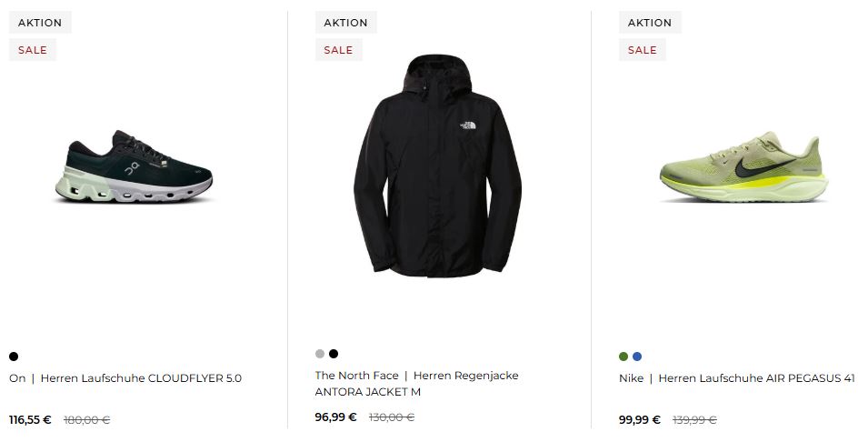Choose blue color swatch for Nike Pegasus
Screen dimensions: 868x442
[x=637, y=357]
